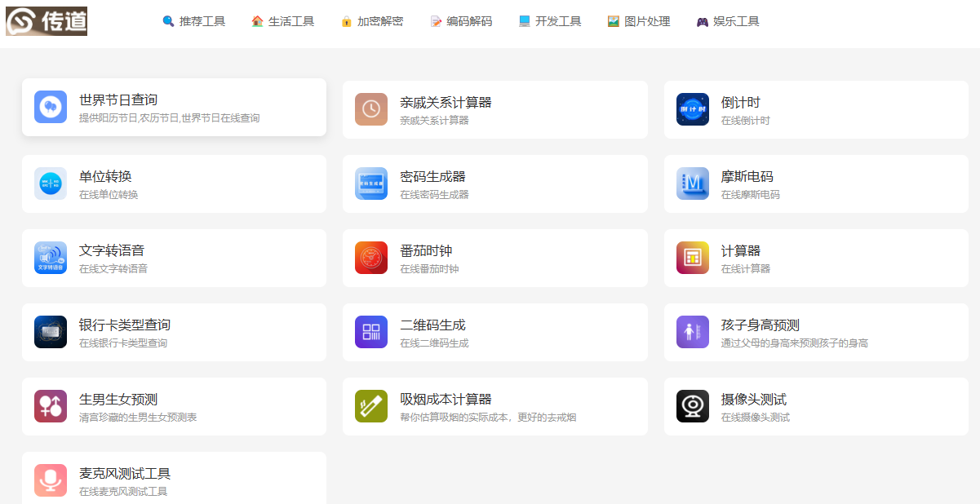Open the 密码生成器 title link
980x504 pixels.
pos(432,176)
